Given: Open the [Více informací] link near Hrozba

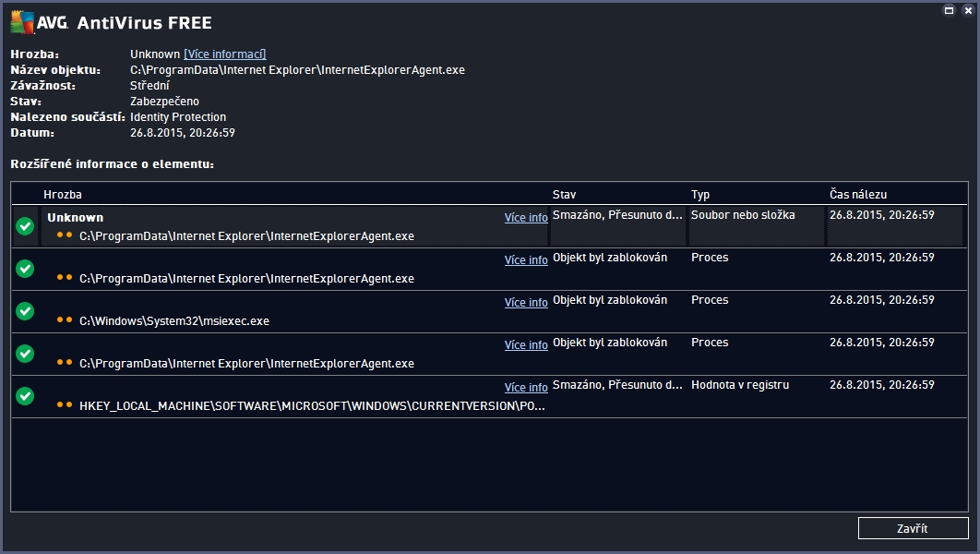Looking at the screenshot, I should click(x=225, y=54).
